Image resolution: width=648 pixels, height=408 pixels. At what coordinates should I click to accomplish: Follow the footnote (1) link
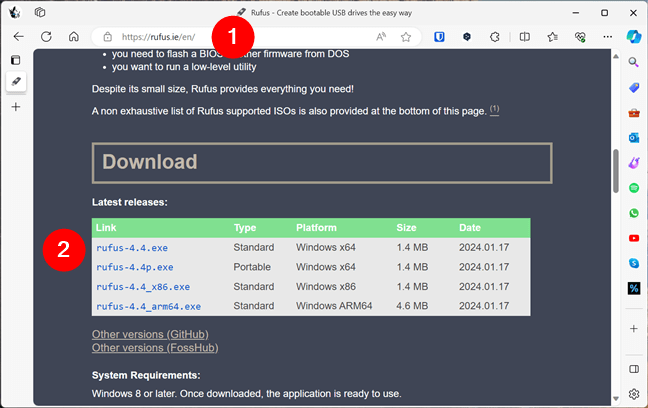coord(494,110)
